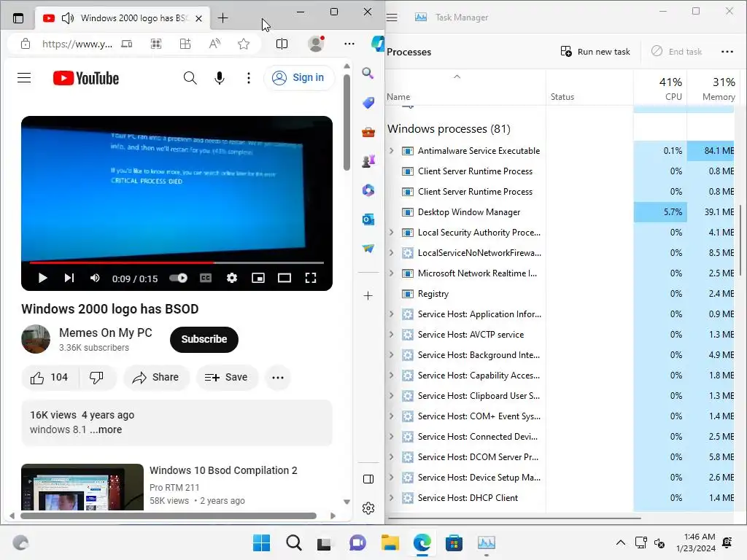
Task: Go to the YouTube home logo
Action: 86,78
